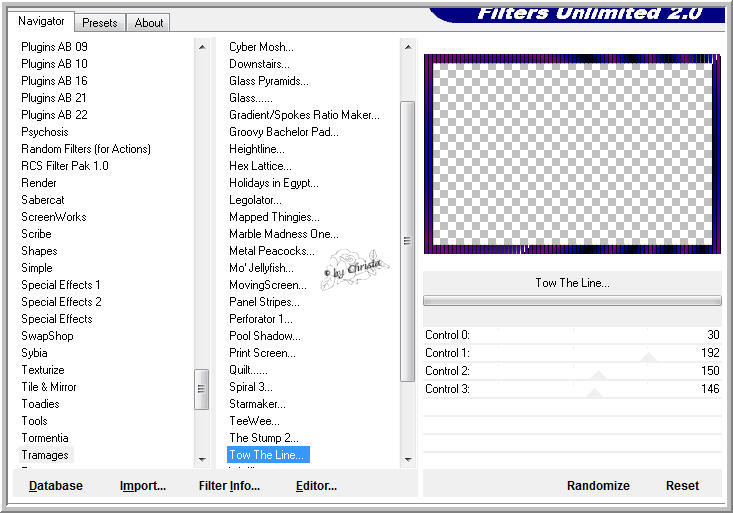Choose the Downstairs... filter
733x513 pixels.
(x=259, y=64)
